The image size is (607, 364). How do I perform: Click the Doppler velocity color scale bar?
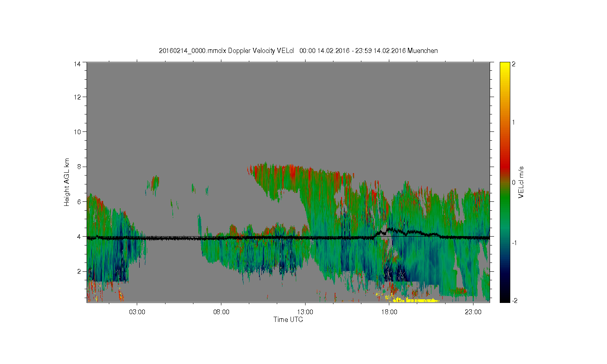coord(505,182)
